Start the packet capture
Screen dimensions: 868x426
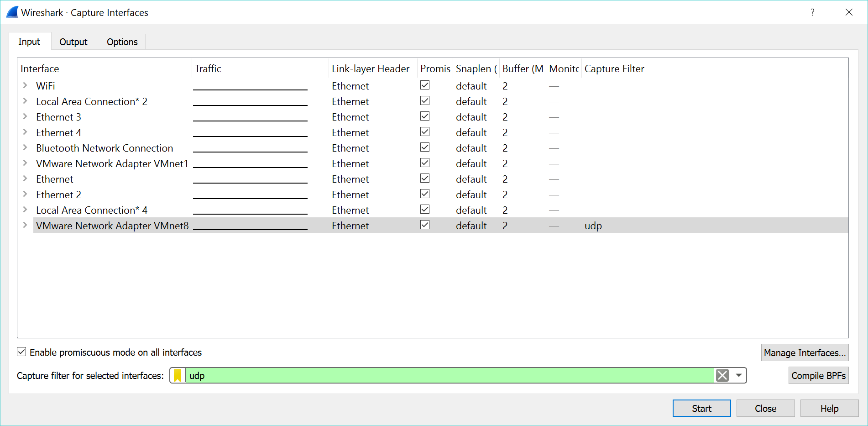tap(701, 408)
